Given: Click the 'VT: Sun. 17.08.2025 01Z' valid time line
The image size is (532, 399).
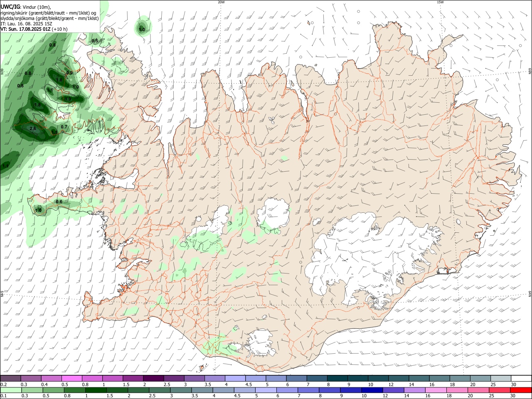Looking at the screenshot, I should (x=26, y=29).
